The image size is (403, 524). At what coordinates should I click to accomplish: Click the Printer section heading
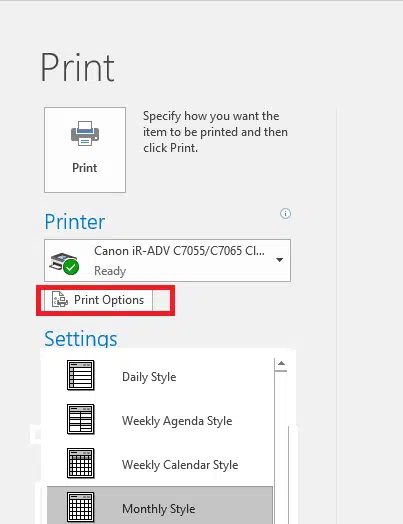tap(75, 222)
